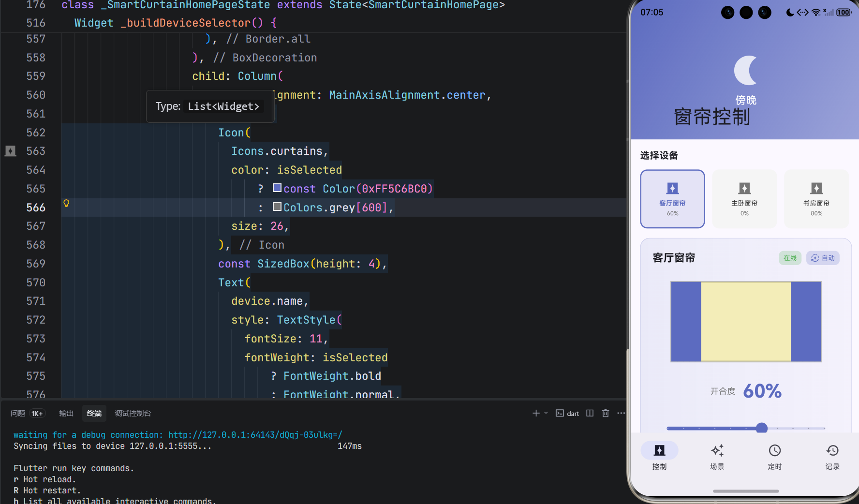The height and width of the screenshot is (504, 859).
Task: Switch to the 问题 tab
Action: [18, 413]
